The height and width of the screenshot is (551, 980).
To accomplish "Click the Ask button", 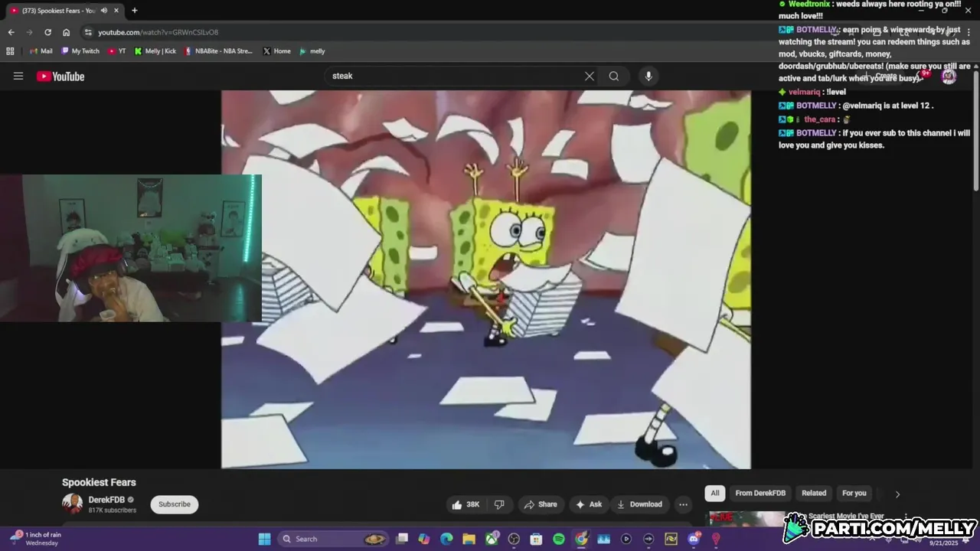I will click(589, 504).
